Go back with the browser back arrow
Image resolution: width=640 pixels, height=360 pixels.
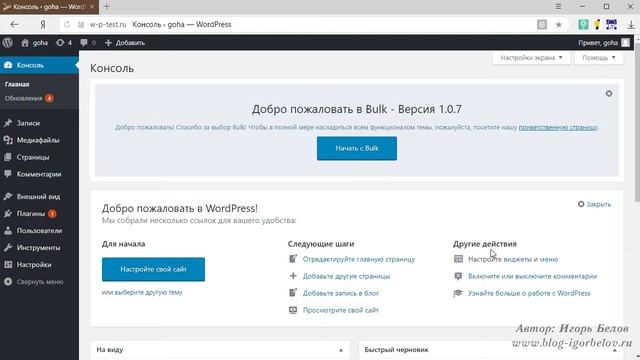tap(15, 24)
